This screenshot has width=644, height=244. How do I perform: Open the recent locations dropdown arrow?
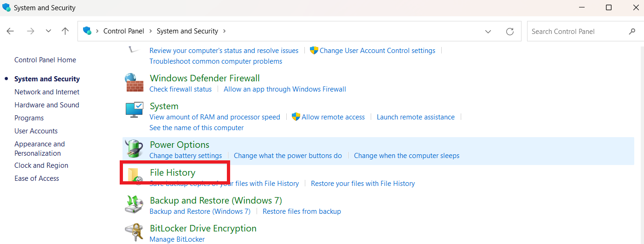coord(48,31)
